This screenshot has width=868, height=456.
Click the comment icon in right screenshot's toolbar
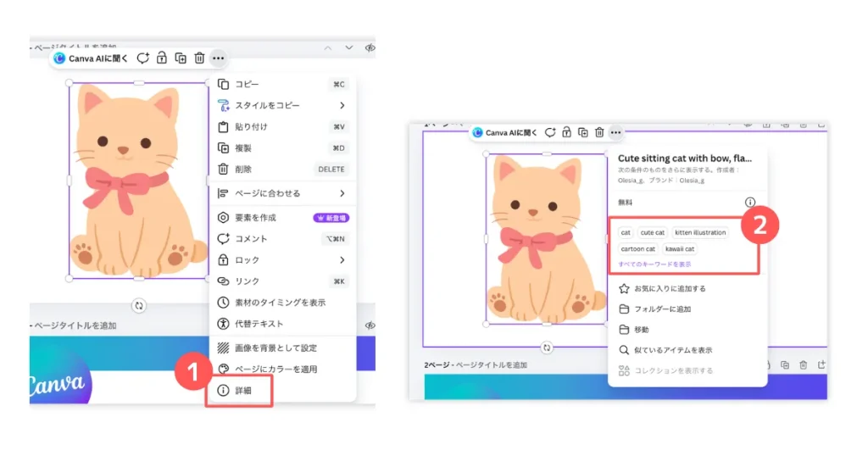coord(550,132)
